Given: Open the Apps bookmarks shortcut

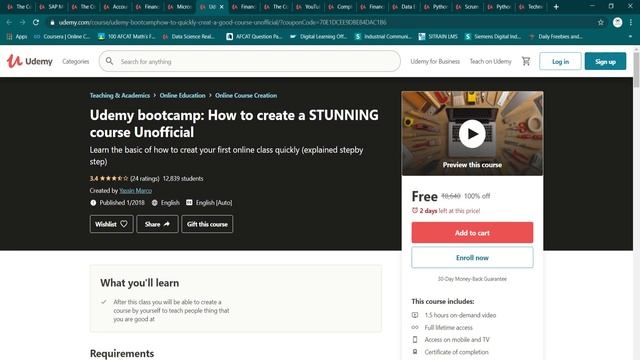Looking at the screenshot, I should [17, 36].
